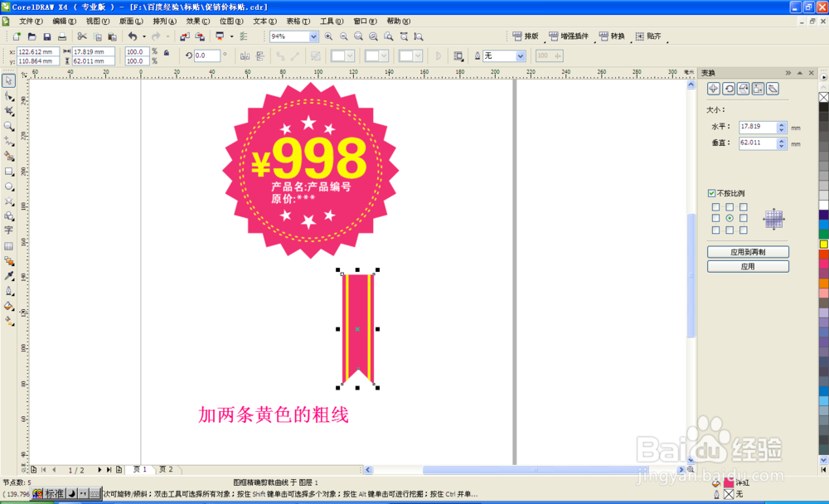Select the top-left anchor radio button
829x504 pixels.
(715, 207)
